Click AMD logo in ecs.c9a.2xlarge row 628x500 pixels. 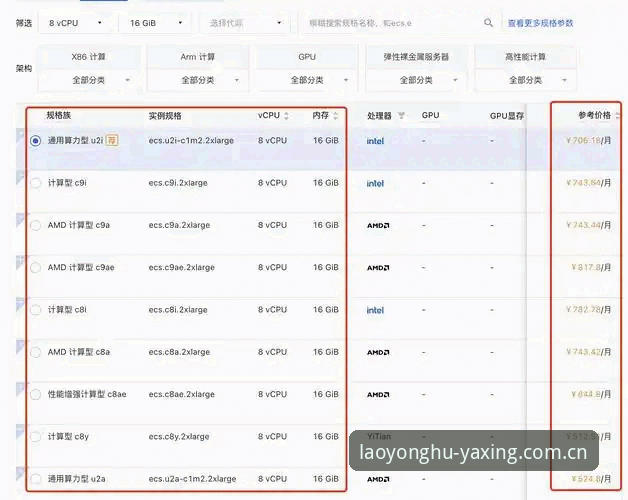[x=378, y=226]
